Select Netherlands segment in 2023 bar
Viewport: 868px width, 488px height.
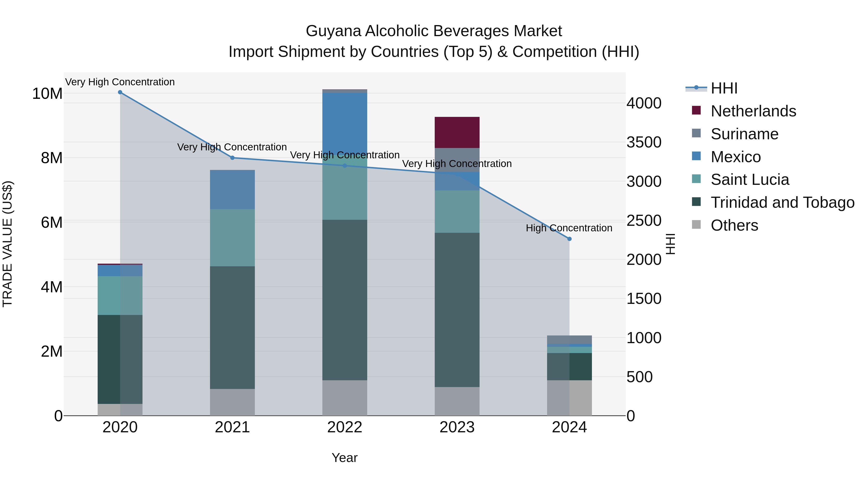click(x=457, y=132)
